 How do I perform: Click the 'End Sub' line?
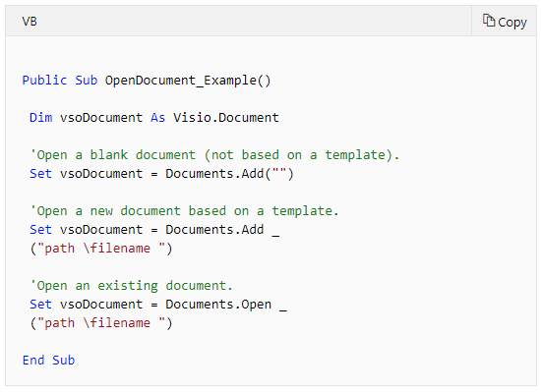(48, 361)
